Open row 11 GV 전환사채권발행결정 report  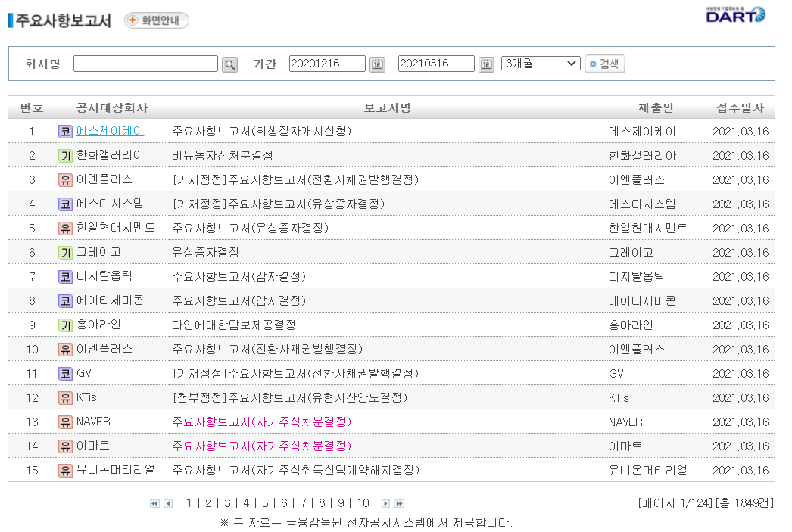click(295, 374)
